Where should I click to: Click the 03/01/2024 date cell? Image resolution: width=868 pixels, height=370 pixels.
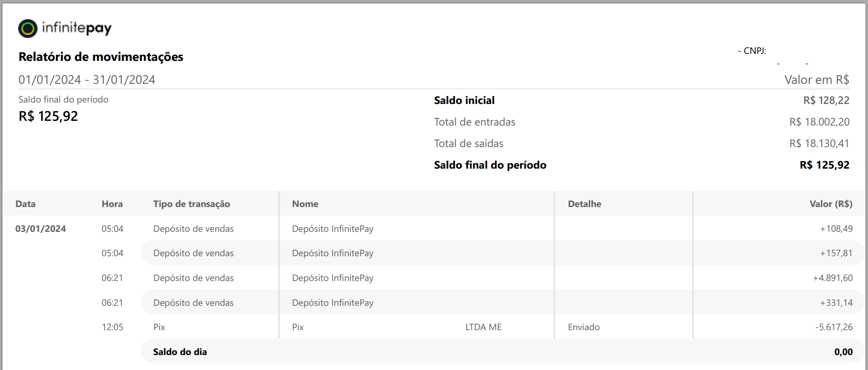pos(41,229)
